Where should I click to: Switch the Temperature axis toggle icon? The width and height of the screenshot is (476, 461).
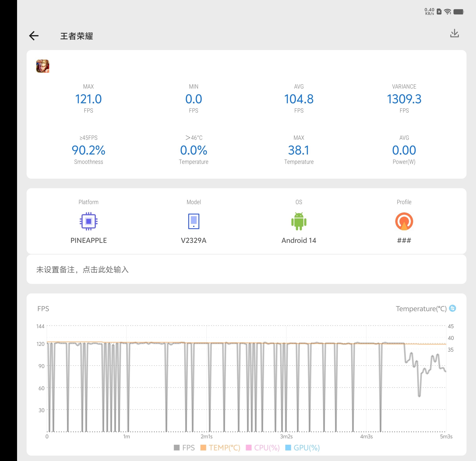pos(452,308)
